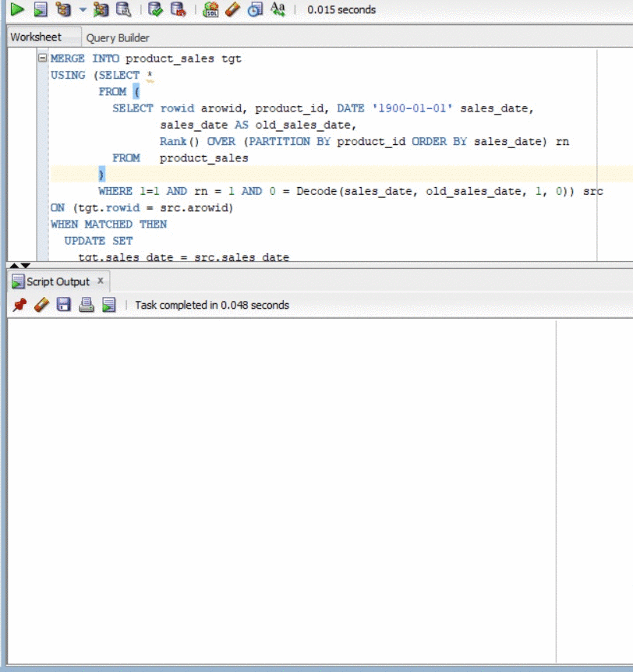Click the 'UPDATE SET' line

(98, 241)
